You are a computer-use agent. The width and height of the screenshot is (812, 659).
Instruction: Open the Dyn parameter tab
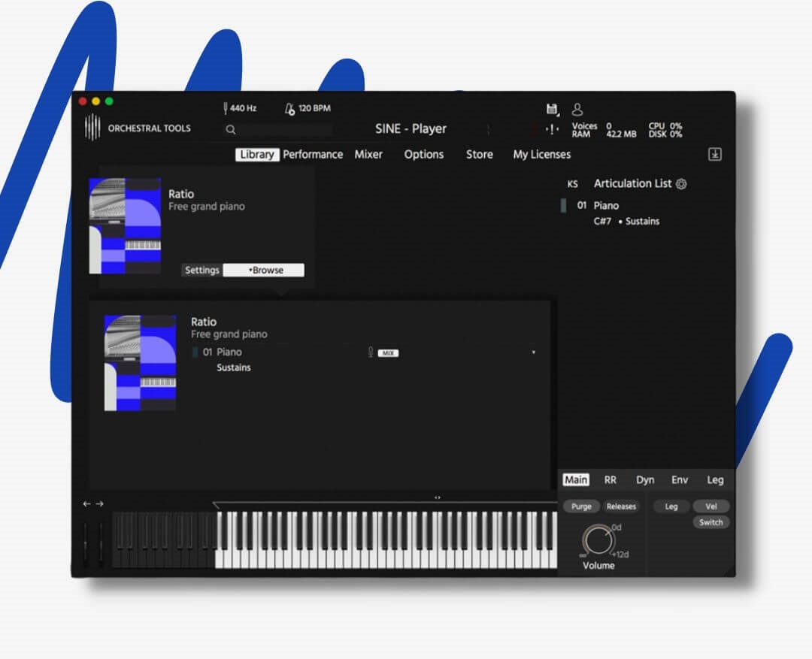(644, 479)
